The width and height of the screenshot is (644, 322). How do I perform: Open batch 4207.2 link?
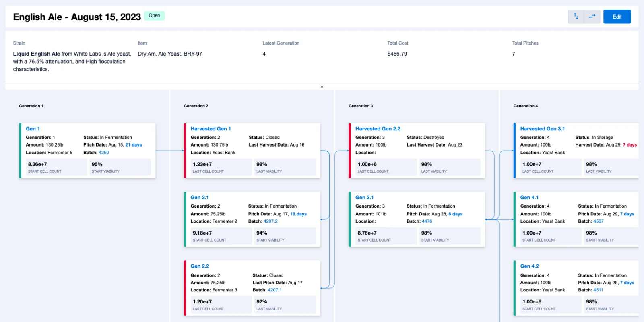click(x=270, y=221)
